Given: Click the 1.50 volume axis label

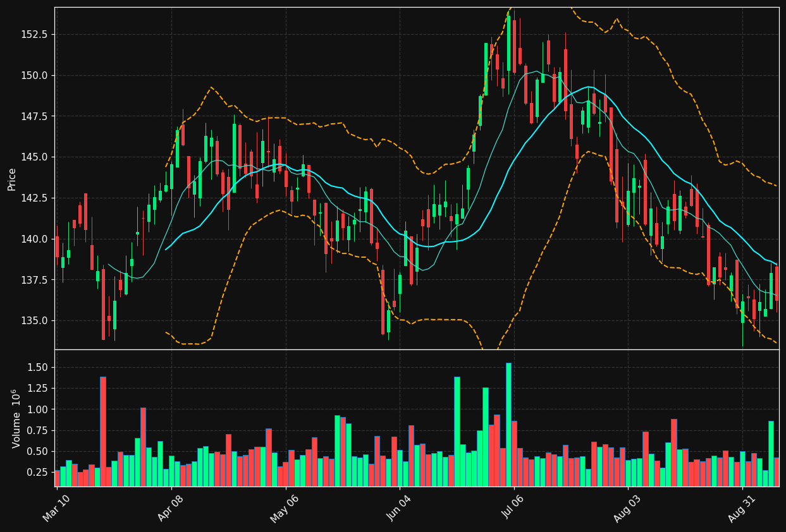Looking at the screenshot, I should click(x=37, y=368).
